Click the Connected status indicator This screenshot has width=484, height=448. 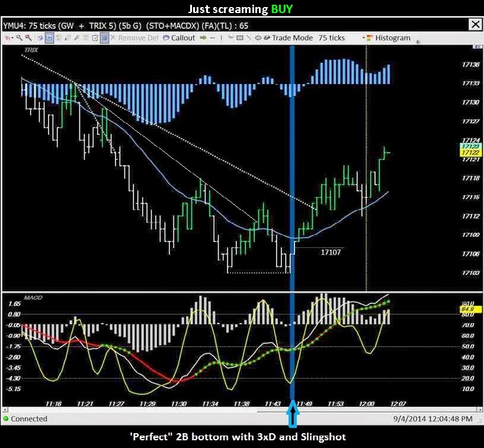coord(24,418)
